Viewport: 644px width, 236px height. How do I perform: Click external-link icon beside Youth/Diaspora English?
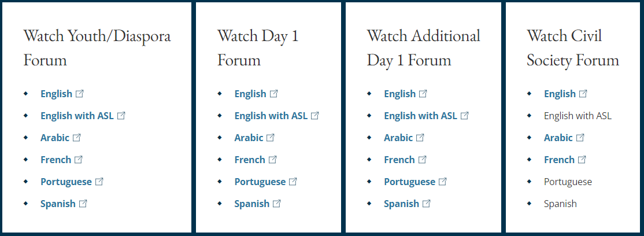80,94
